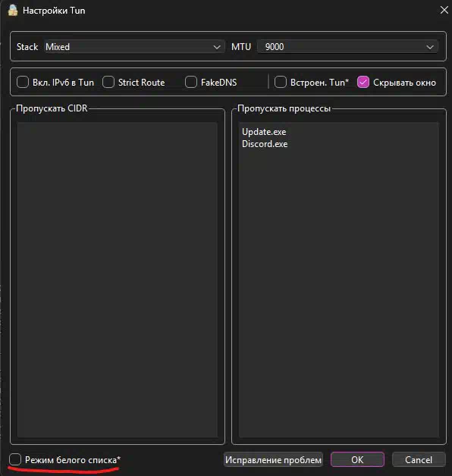Expand the Stack combo box arrow
The width and height of the screenshot is (452, 476).
coord(217,47)
